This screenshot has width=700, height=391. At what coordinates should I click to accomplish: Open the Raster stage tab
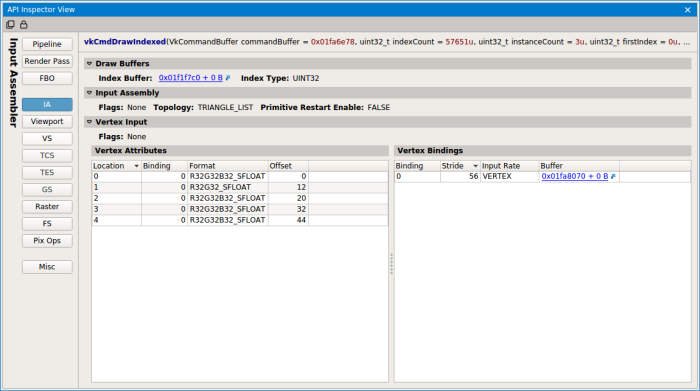coord(47,207)
